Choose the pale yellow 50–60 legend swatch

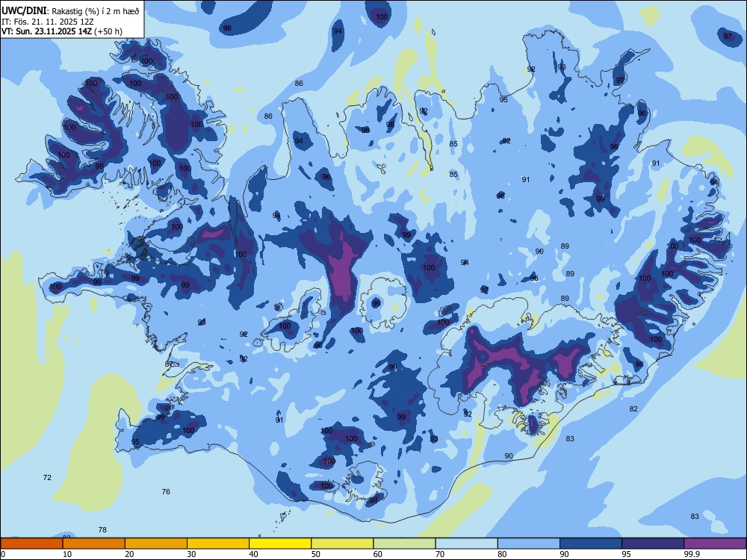pos(342,544)
